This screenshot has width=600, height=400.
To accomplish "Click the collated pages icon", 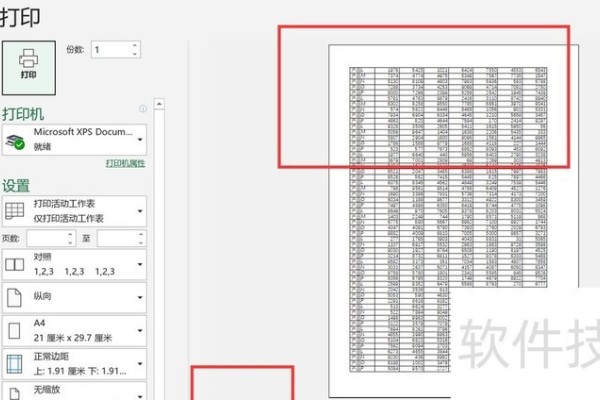I will point(15,264).
